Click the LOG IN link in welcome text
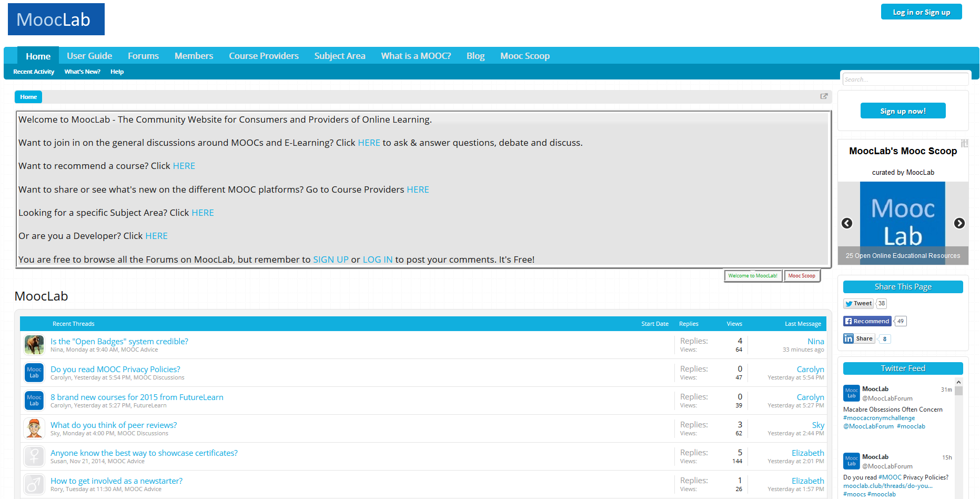This screenshot has width=980, height=499. [378, 260]
